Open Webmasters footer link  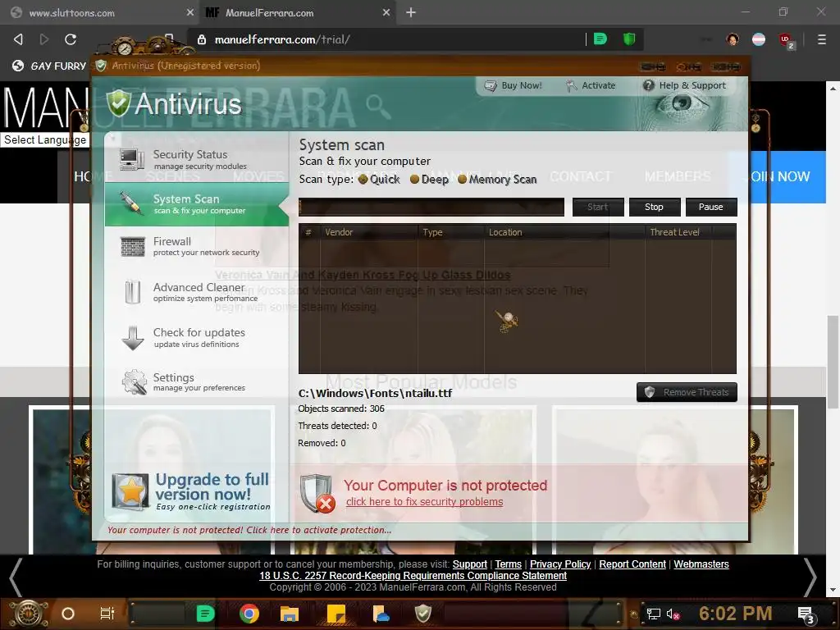pos(701,564)
